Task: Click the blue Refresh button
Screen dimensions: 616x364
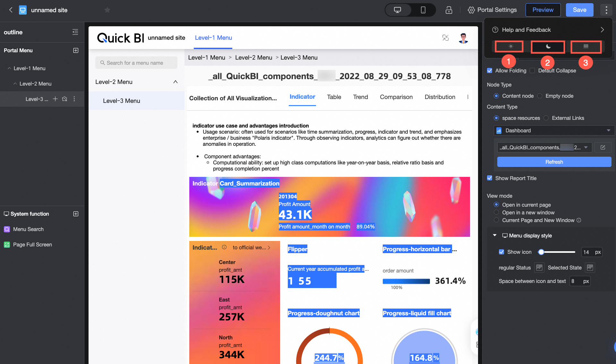Action: click(x=554, y=162)
